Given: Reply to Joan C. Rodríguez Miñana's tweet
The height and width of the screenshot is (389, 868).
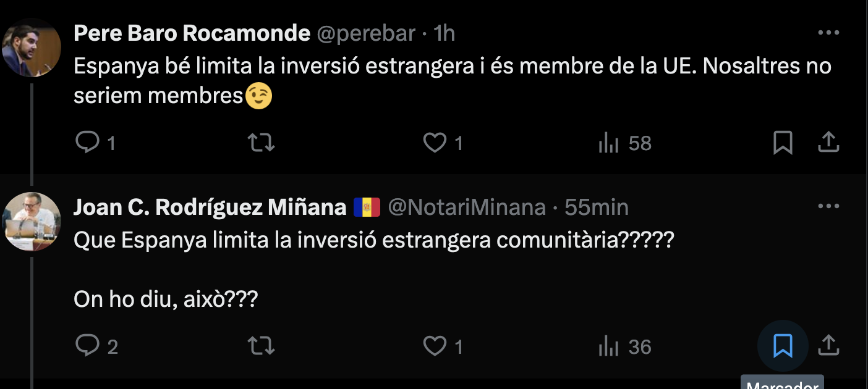Looking at the screenshot, I should [87, 346].
